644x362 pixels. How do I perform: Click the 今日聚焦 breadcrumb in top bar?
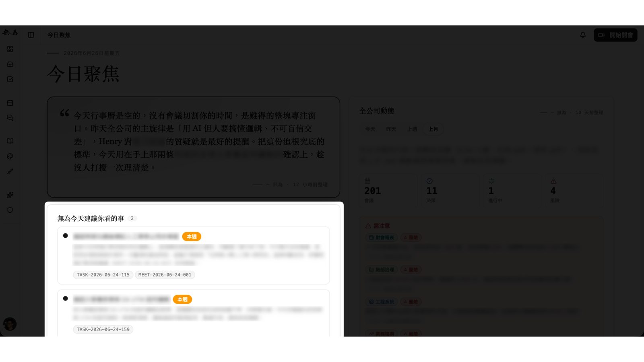[59, 35]
